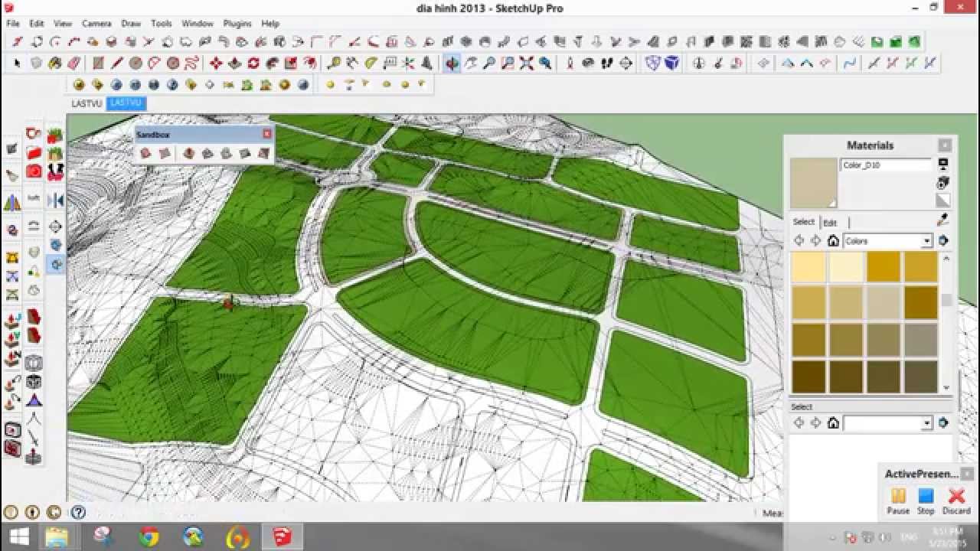980x551 pixels.
Task: Choose the Sandbox Stamp tool
Action: pos(207,153)
